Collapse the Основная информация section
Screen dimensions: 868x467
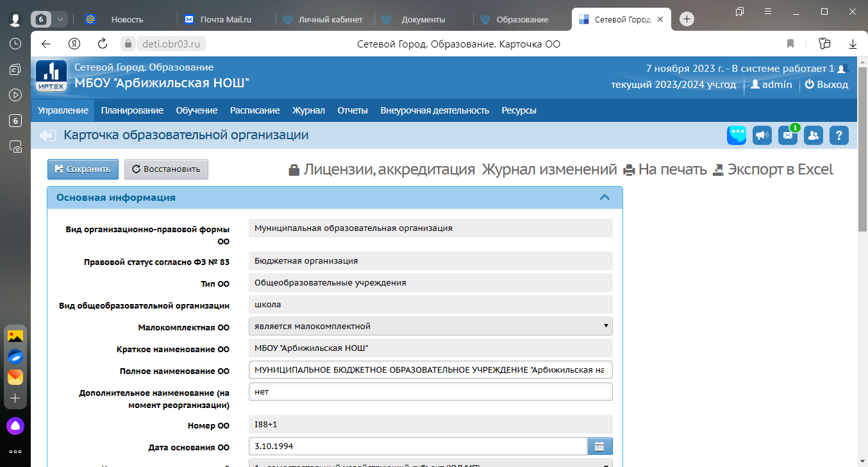click(x=604, y=198)
